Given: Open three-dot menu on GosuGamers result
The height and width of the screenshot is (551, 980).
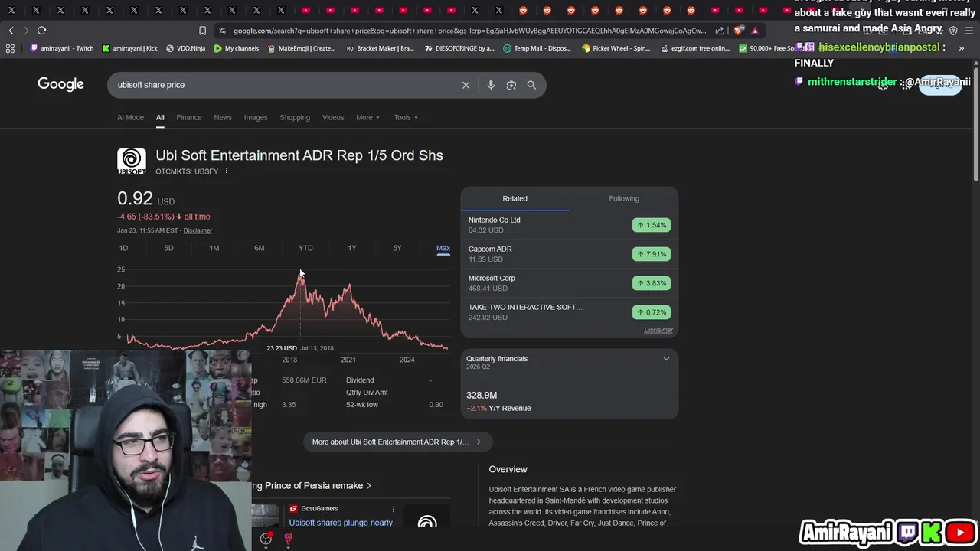Looking at the screenshot, I should (394, 509).
